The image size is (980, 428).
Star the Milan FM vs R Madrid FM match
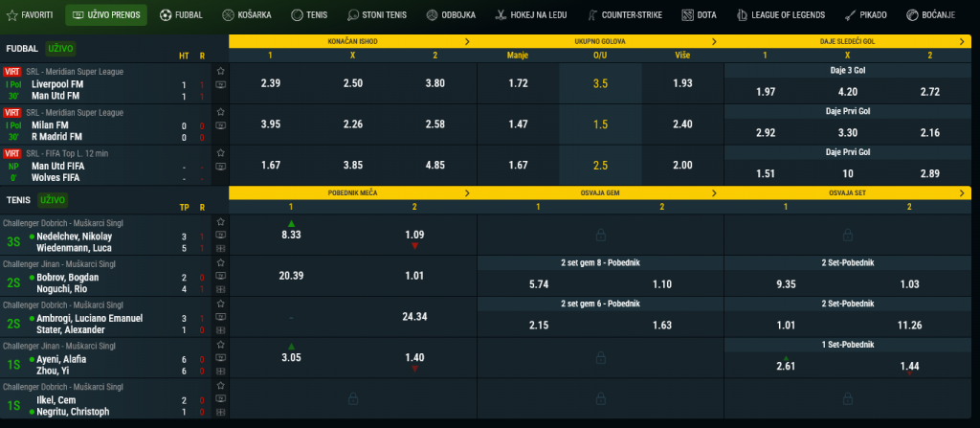(x=221, y=112)
